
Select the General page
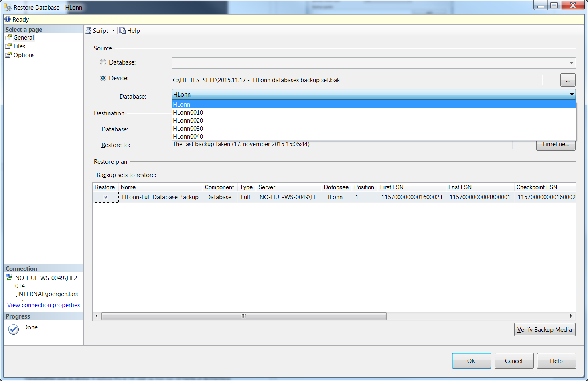point(24,38)
